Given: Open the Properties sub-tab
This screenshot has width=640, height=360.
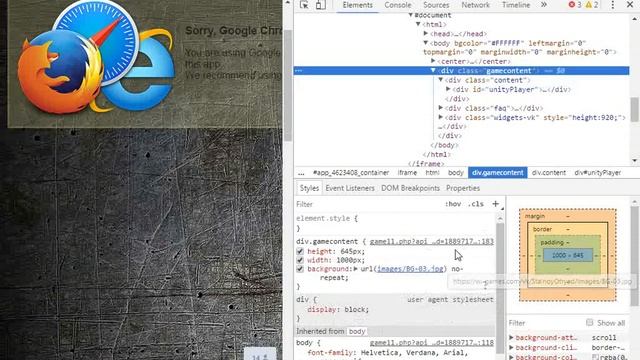Looking at the screenshot, I should tap(463, 188).
